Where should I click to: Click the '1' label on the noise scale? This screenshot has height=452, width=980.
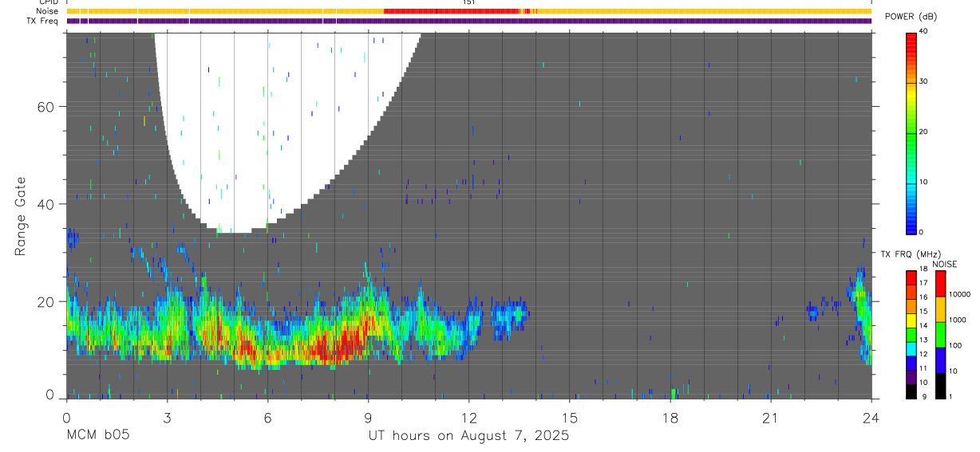[x=952, y=396]
